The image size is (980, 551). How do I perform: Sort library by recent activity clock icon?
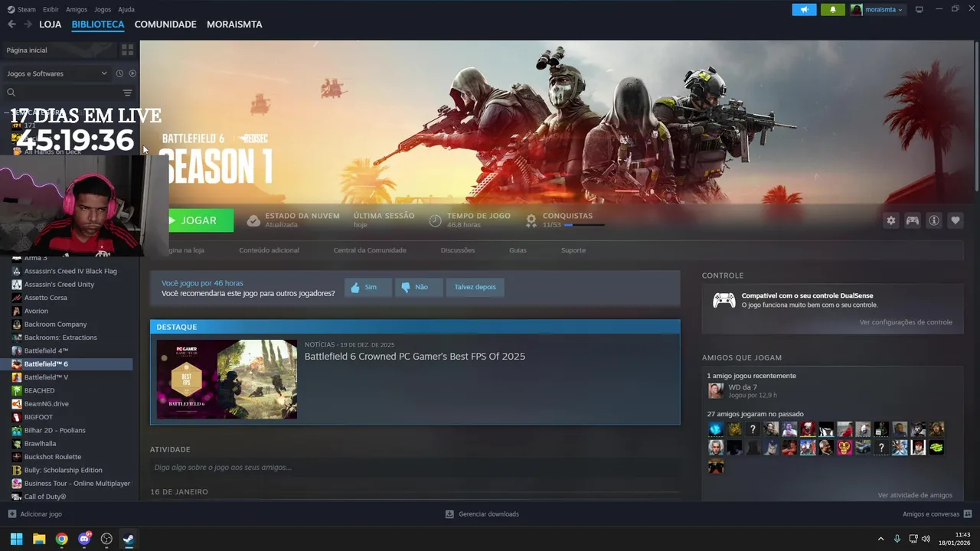point(119,73)
